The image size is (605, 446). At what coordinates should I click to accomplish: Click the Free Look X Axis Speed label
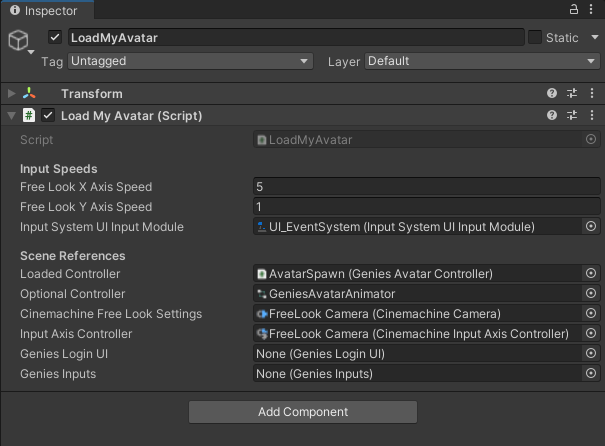tap(86, 187)
